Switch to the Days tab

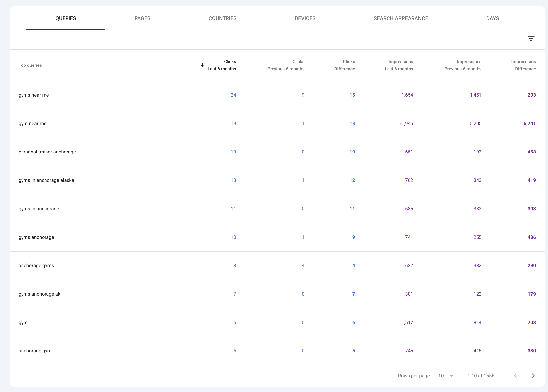point(493,18)
